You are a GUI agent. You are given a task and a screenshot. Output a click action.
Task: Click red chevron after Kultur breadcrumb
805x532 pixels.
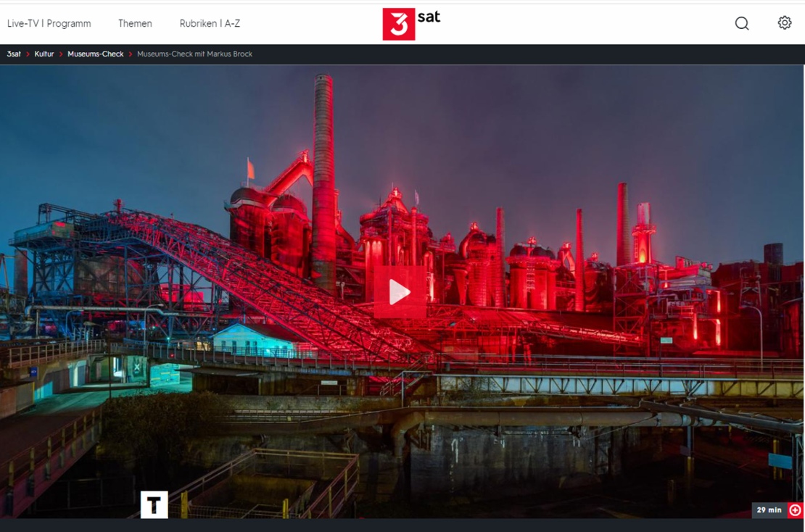pyautogui.click(x=61, y=54)
